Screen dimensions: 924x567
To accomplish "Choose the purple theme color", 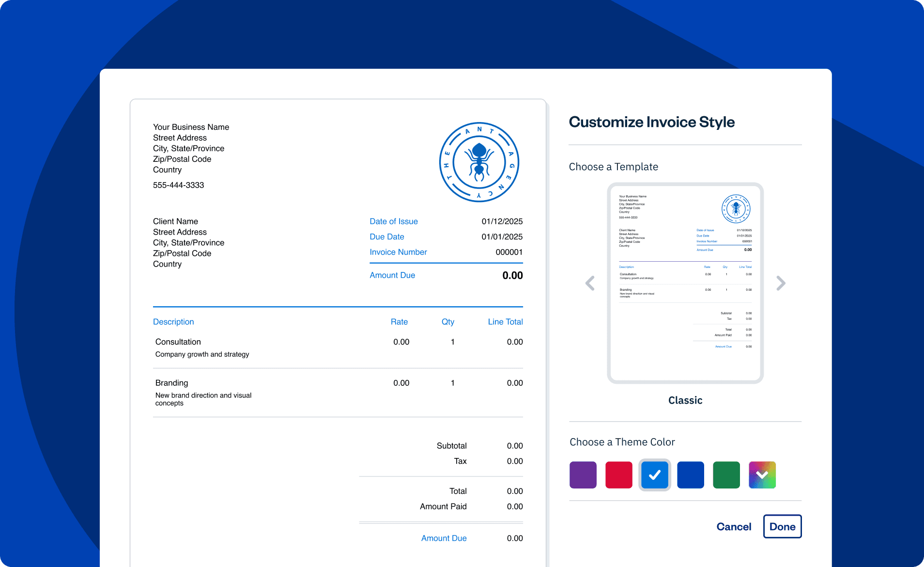I will point(583,475).
